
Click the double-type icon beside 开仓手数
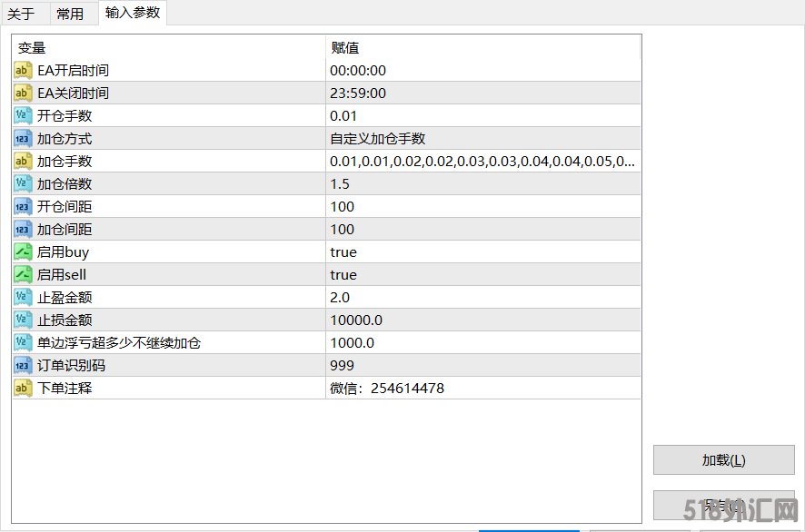24,116
